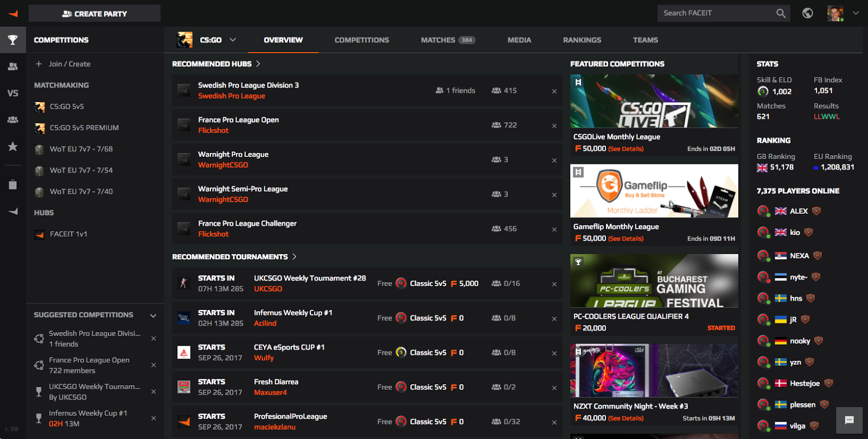Viewport: 868px width, 439px height.
Task: Open the Swedish Pro League organizer link
Action: pyautogui.click(x=232, y=96)
